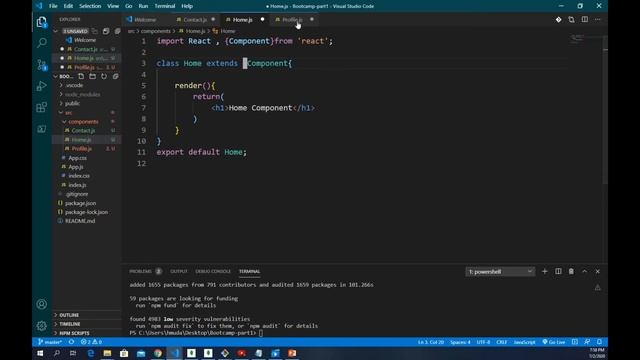Expand the Timeline section
Viewport: 640px width, 360px height.
tap(70, 324)
